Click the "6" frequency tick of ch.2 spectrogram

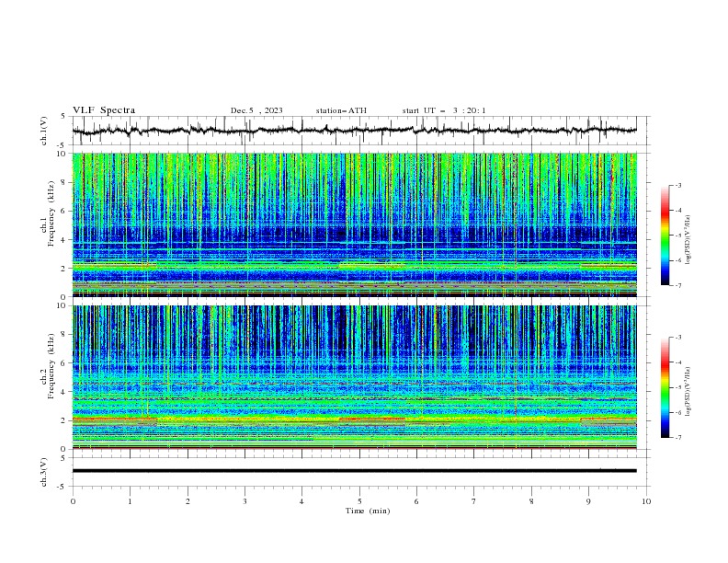64,363
